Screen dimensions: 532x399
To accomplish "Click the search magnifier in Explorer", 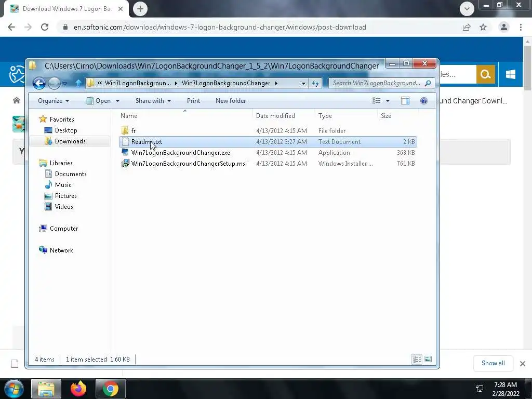I will (428, 83).
